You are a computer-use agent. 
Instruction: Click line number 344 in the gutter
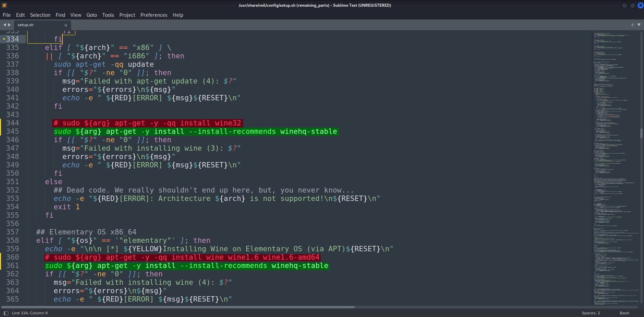(12, 123)
